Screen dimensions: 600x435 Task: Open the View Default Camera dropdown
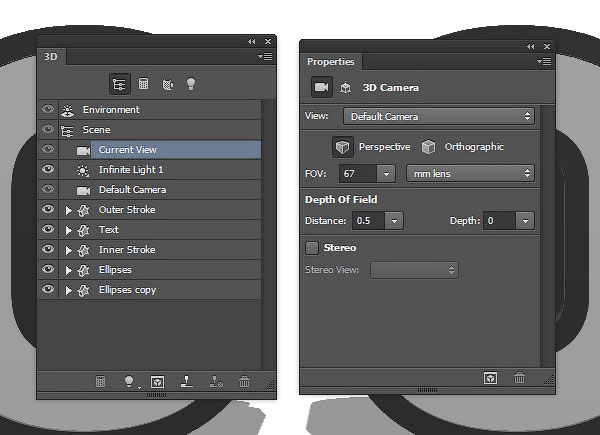point(439,116)
